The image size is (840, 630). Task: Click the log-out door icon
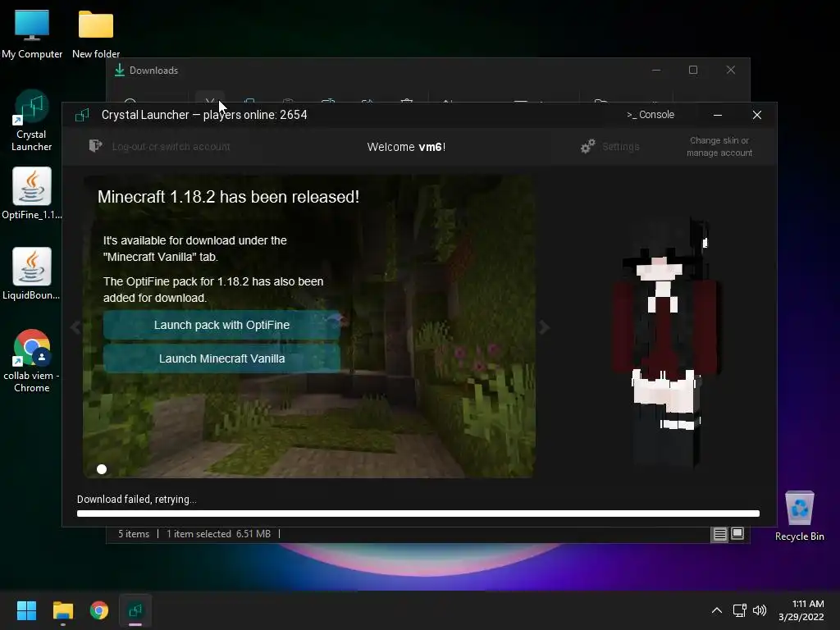[x=95, y=146]
